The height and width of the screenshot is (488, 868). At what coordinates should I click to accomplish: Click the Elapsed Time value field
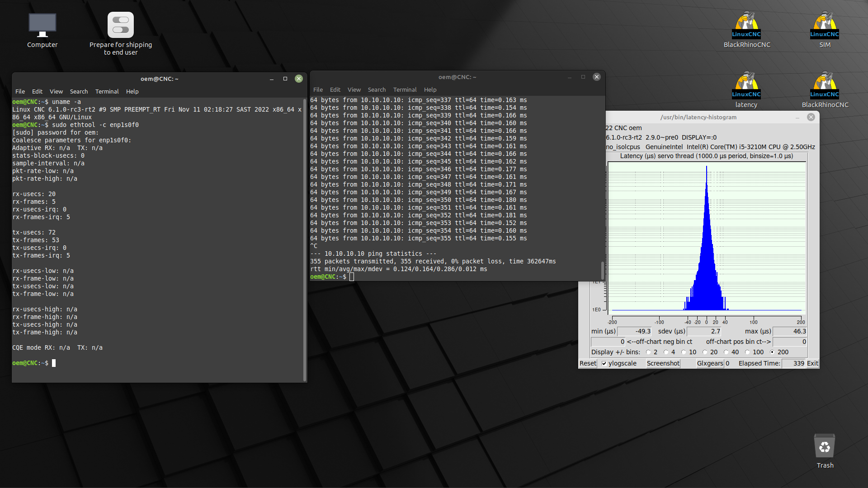click(794, 363)
